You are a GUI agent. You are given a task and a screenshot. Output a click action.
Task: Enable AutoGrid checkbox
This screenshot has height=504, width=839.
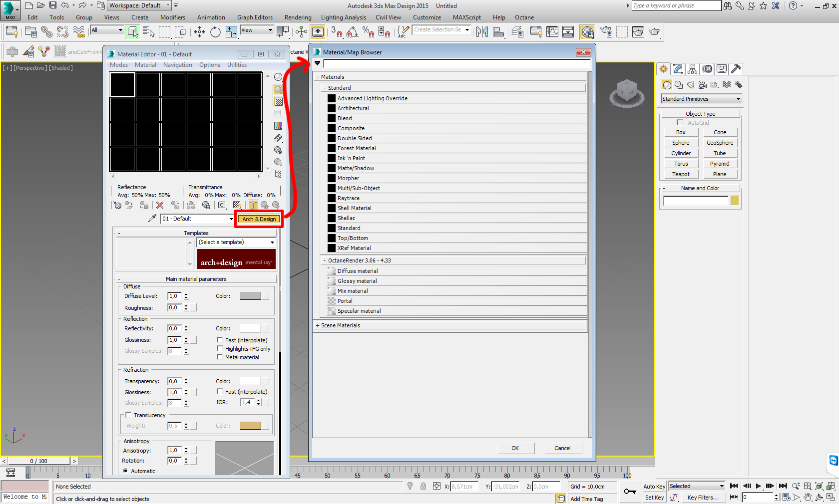[679, 122]
